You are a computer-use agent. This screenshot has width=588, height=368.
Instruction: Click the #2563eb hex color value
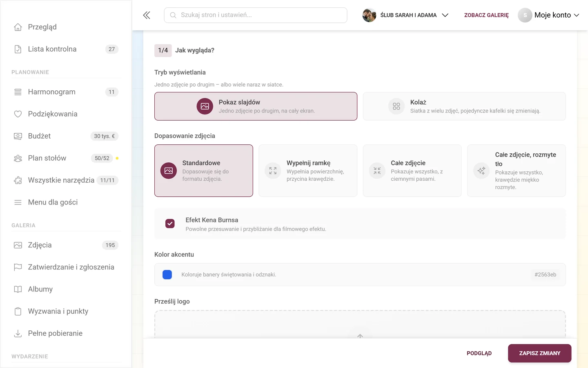[545, 275]
